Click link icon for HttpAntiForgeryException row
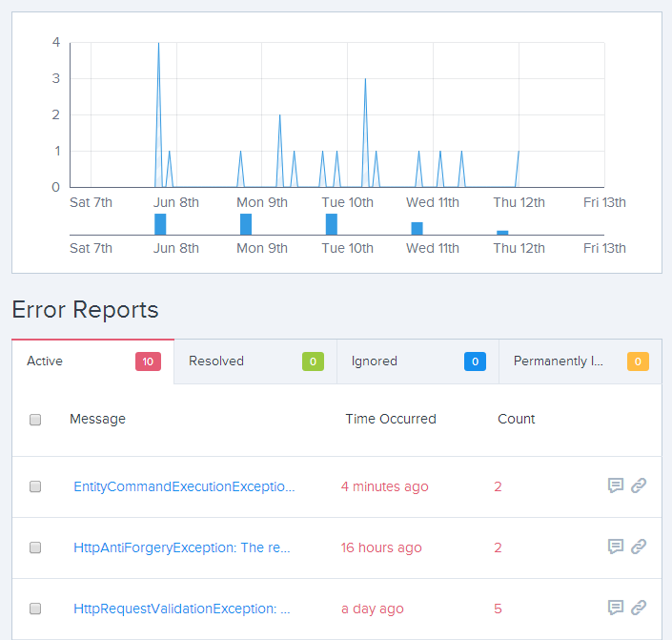 pos(638,547)
